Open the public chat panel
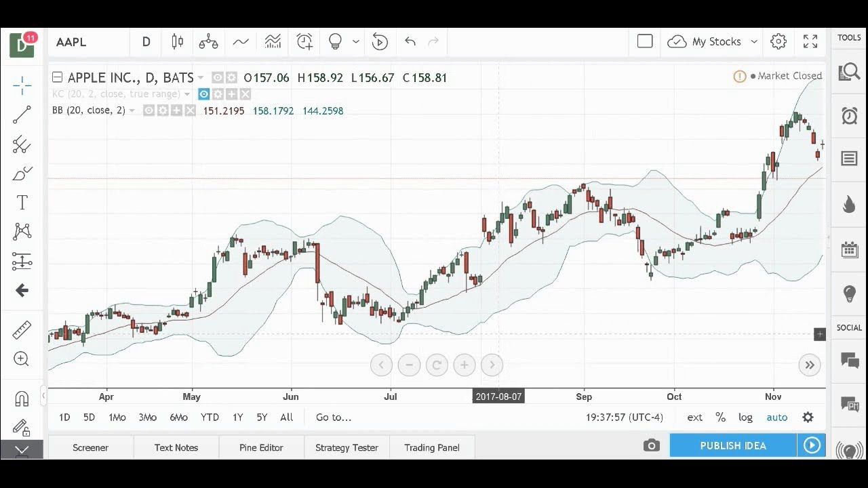 tap(849, 361)
